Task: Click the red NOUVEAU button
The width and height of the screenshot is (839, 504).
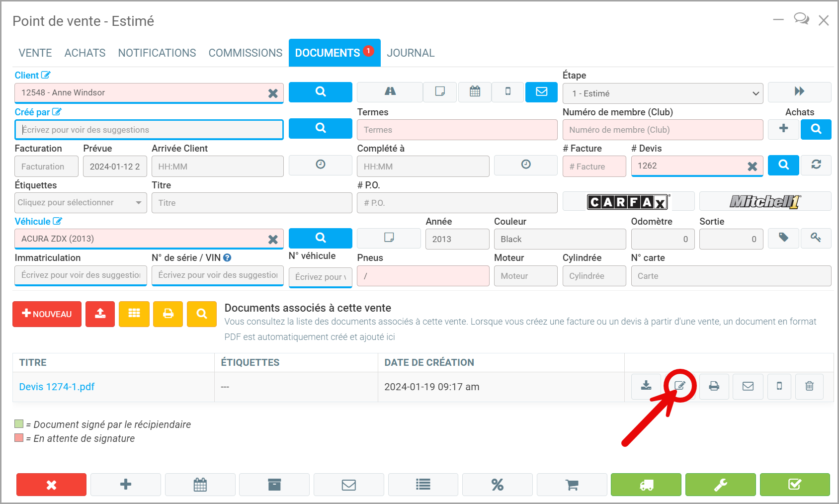Action: click(x=47, y=314)
